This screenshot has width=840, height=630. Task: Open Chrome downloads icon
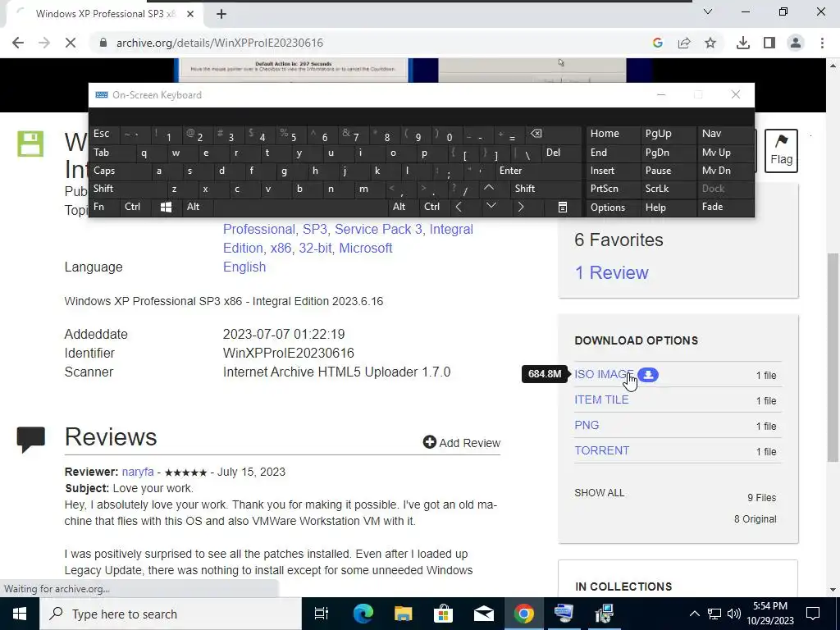pos(743,43)
